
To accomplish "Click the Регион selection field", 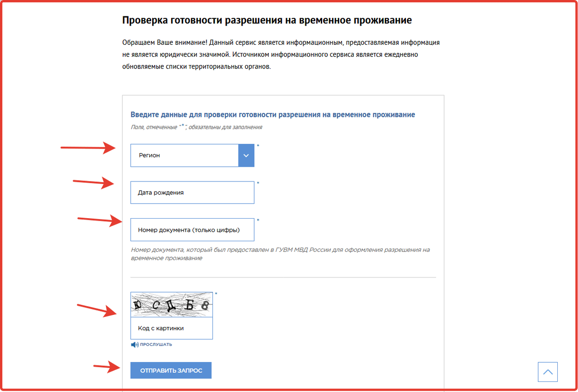I will [x=192, y=156].
